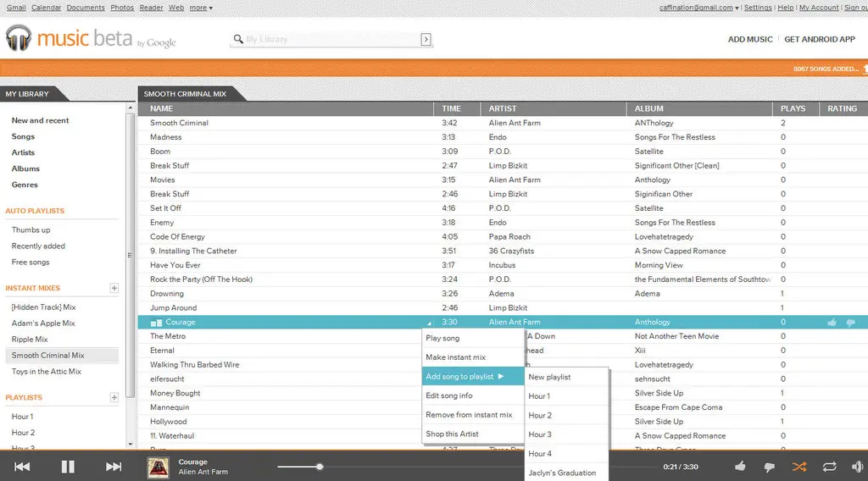Click the My Library search field
The height and width of the screenshot is (481, 868).
coord(331,39)
